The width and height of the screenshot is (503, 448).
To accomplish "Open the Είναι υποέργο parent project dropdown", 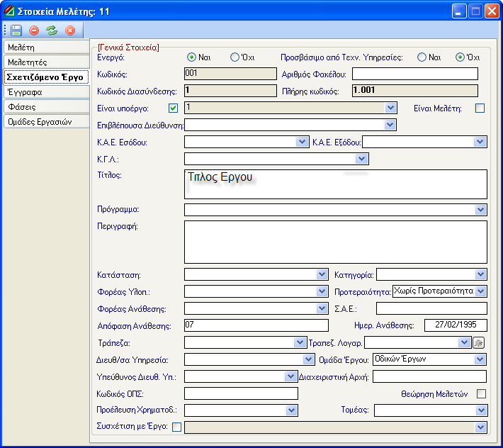I will click(x=390, y=108).
